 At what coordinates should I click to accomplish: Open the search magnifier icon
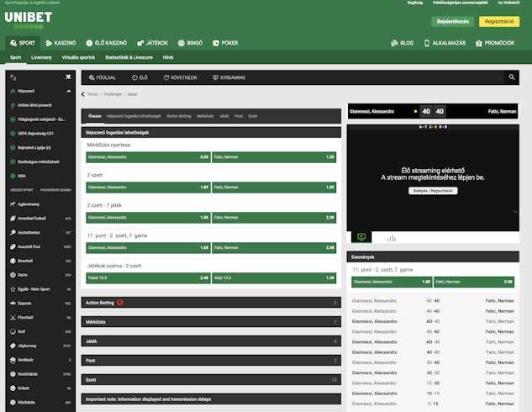point(512,77)
